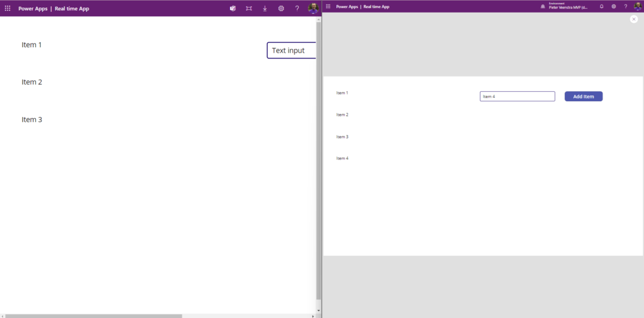Click the Teams icon in left header
This screenshot has height=318, width=644.
point(233,8)
